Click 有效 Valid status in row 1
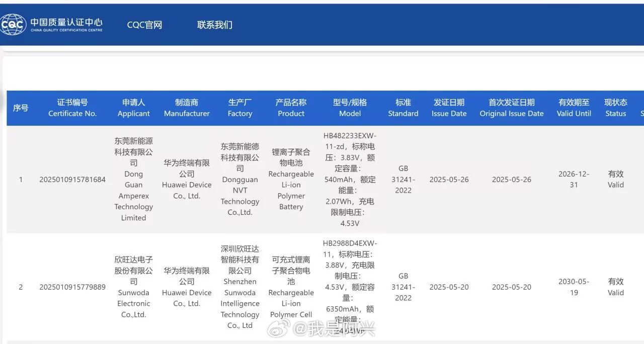Screen dimensions: 644x344 tap(616, 180)
